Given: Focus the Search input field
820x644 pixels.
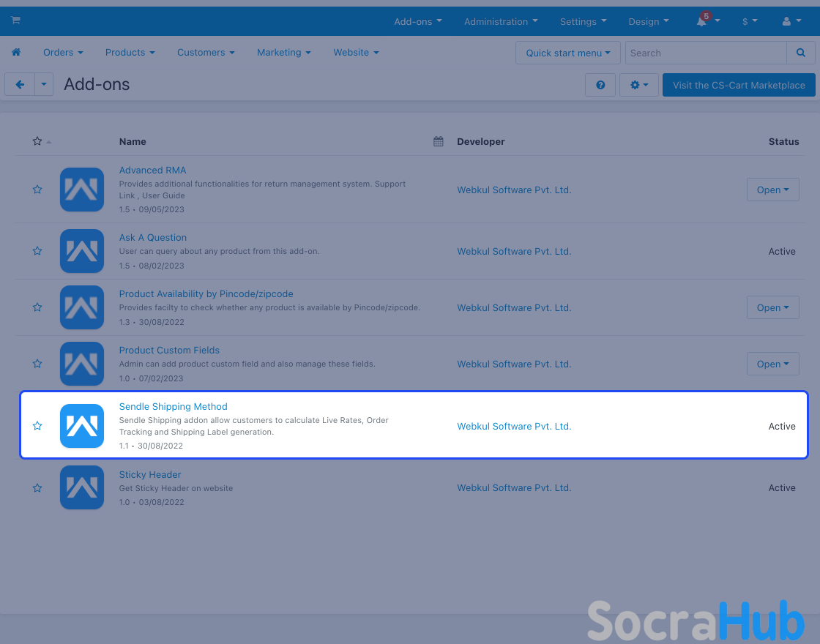Looking at the screenshot, I should (x=705, y=53).
